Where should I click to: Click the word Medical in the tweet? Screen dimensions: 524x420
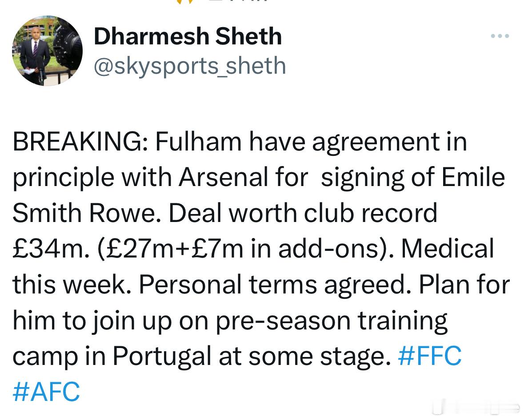[448, 249]
